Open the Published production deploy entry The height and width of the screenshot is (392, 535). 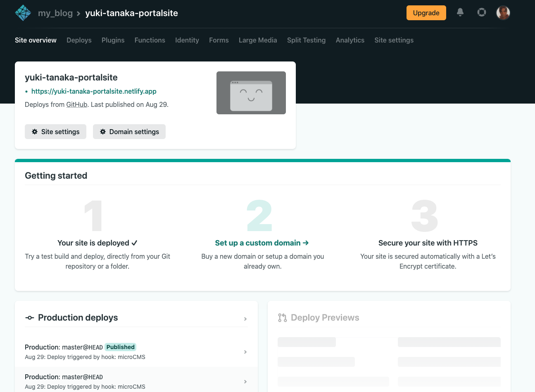tap(136, 352)
